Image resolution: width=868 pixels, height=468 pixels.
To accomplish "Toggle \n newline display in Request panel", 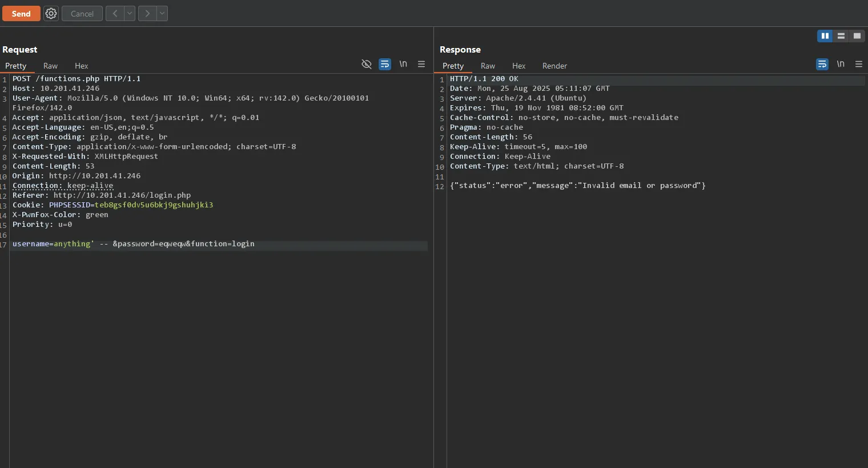I will (403, 64).
